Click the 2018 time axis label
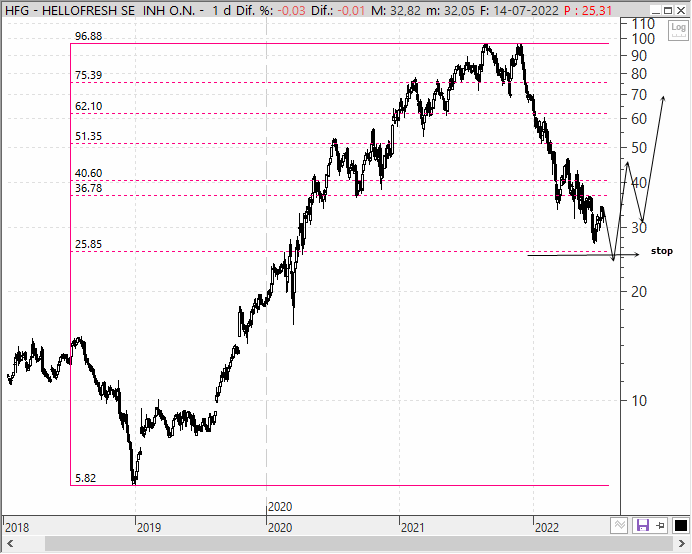Image resolution: width=692 pixels, height=554 pixels. click(17, 528)
